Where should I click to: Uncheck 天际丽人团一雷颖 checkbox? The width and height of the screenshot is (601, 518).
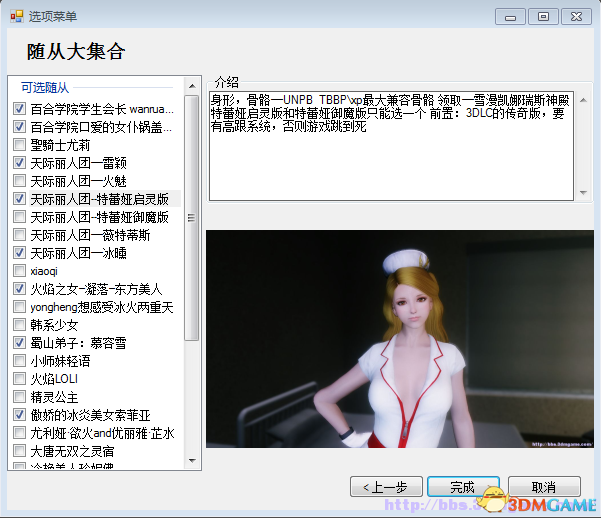[x=19, y=163]
